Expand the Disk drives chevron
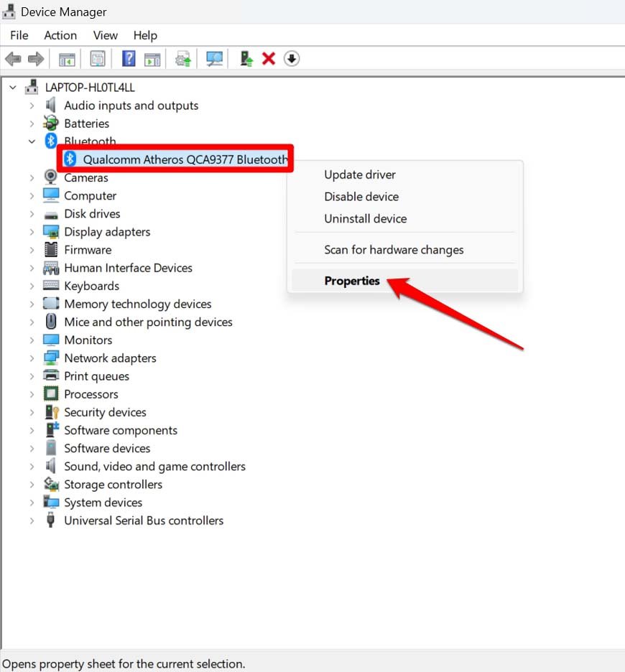The width and height of the screenshot is (625, 672). coord(32,213)
